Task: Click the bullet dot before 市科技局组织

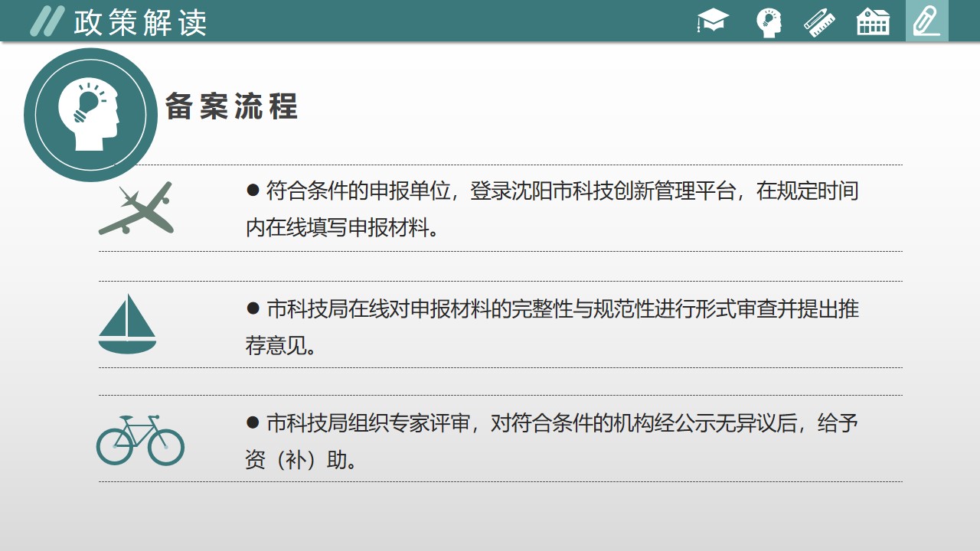Action: pyautogui.click(x=253, y=422)
